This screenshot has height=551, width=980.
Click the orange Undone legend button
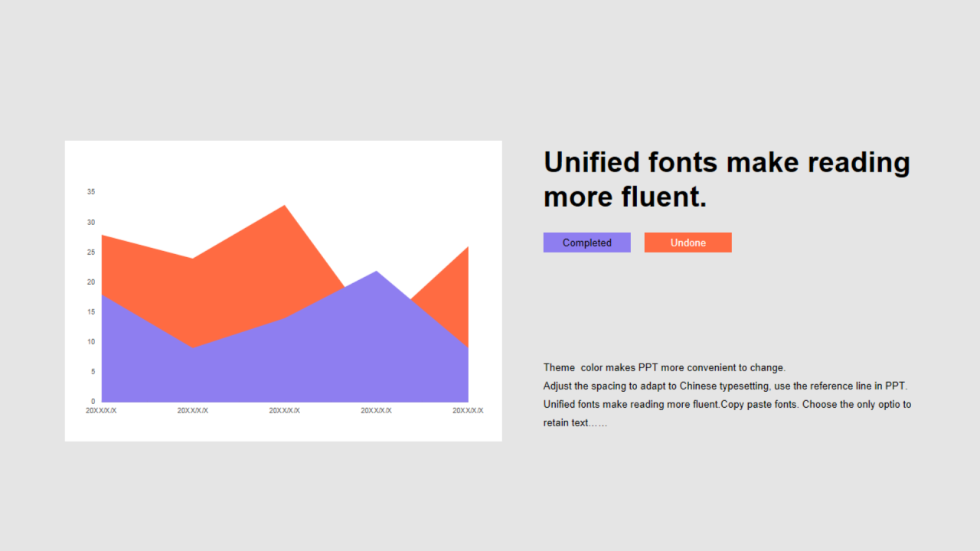(688, 243)
